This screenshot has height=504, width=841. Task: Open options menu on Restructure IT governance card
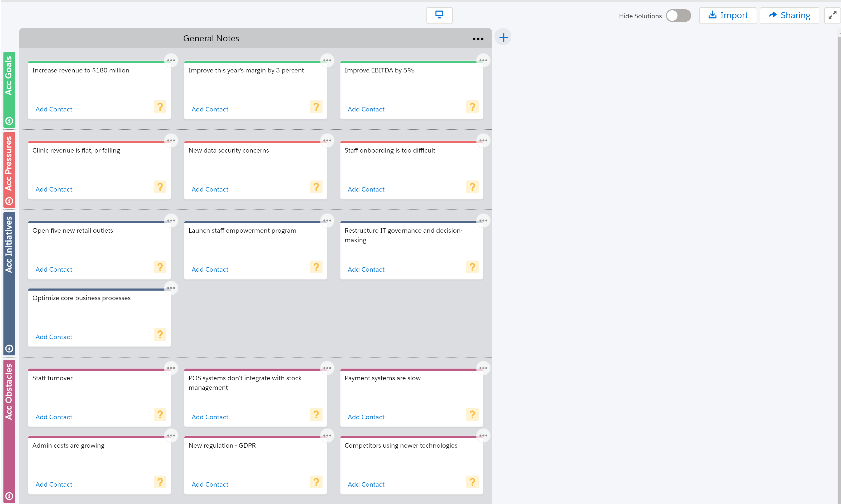[x=483, y=221]
